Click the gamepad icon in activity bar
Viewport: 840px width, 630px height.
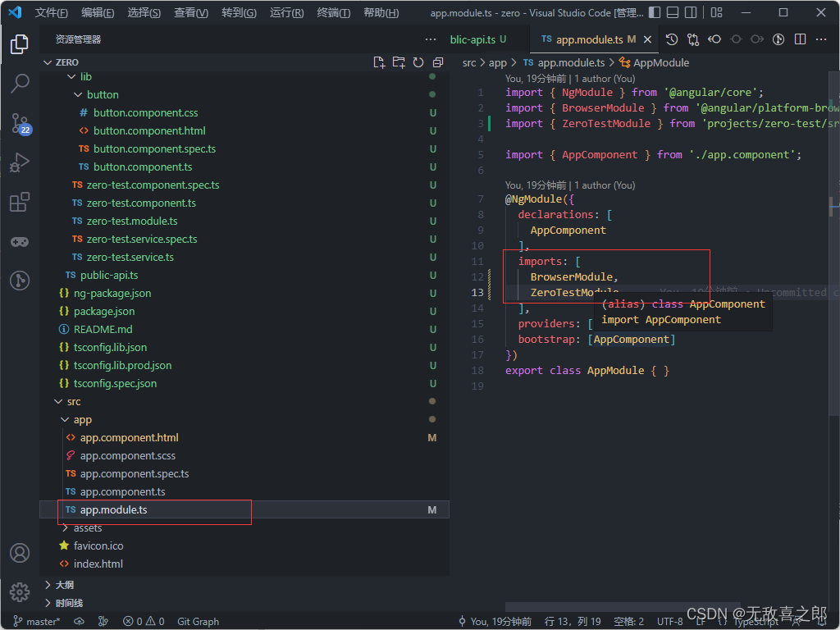coord(20,242)
